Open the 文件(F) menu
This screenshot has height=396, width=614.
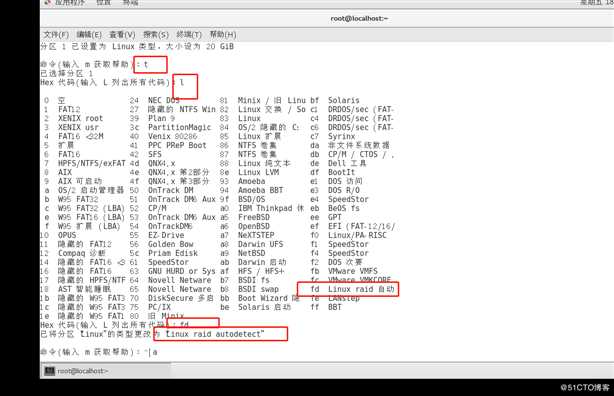pos(56,34)
